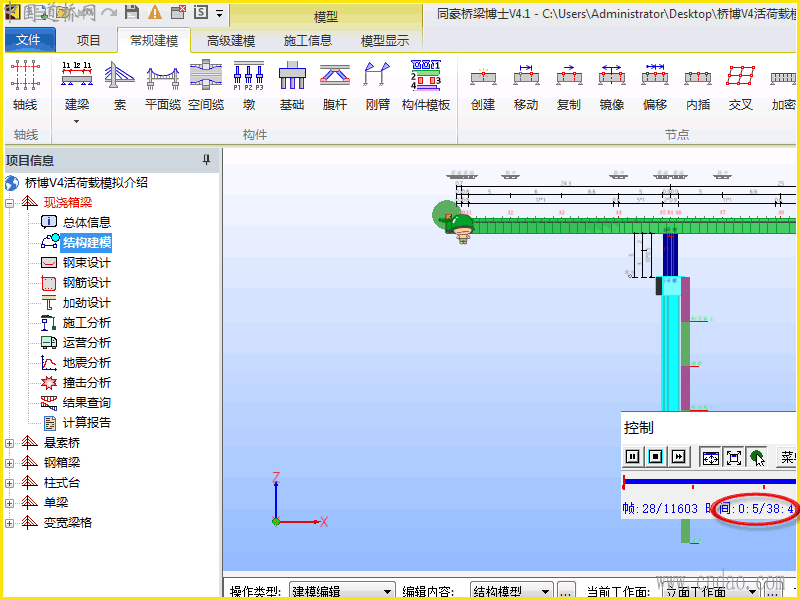Toggle the cursor highlight icon in 控制 panel

[x=757, y=457]
